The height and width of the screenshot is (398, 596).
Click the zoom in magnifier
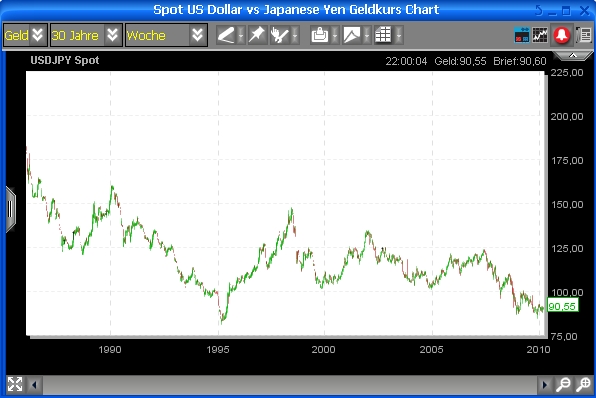click(x=583, y=384)
